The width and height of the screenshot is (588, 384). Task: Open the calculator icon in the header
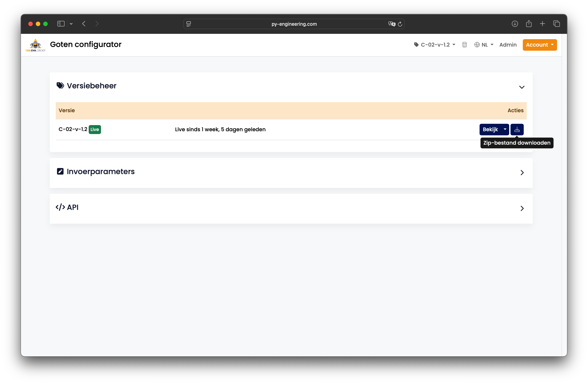click(464, 45)
